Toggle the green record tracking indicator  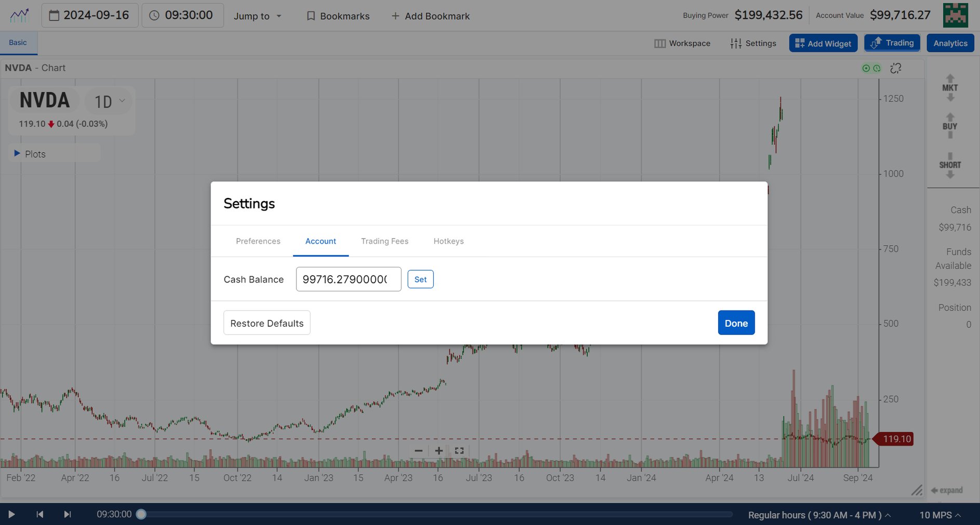pyautogui.click(x=866, y=68)
